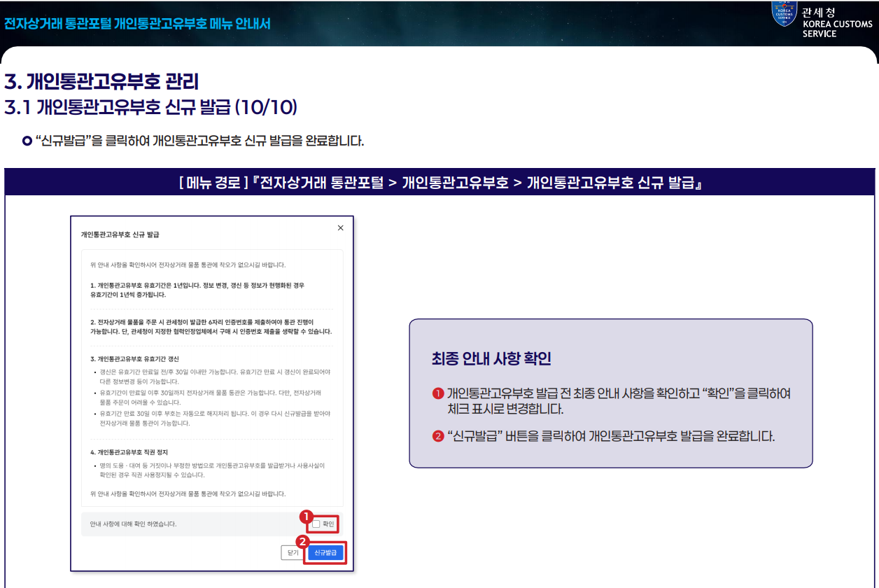Click the 3. 개인통관고유부호 관리 section heading
879x588 pixels.
point(101,81)
